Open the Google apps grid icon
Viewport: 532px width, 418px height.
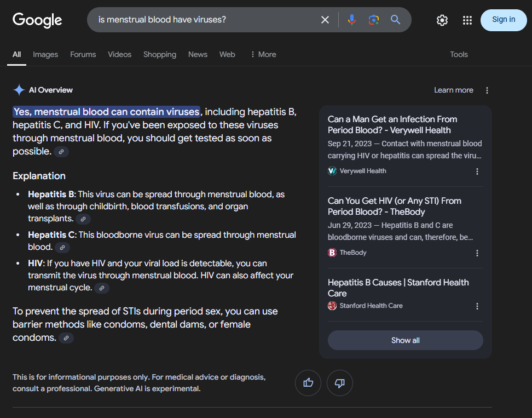click(x=467, y=20)
